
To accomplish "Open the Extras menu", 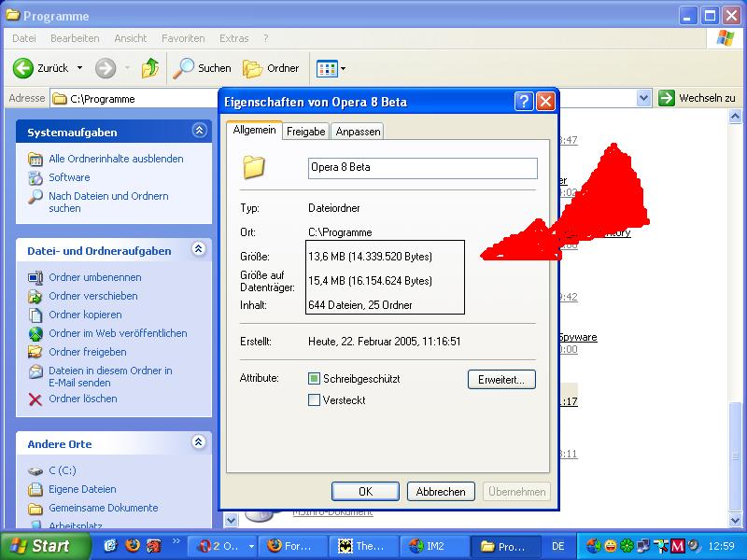I will 234,38.
